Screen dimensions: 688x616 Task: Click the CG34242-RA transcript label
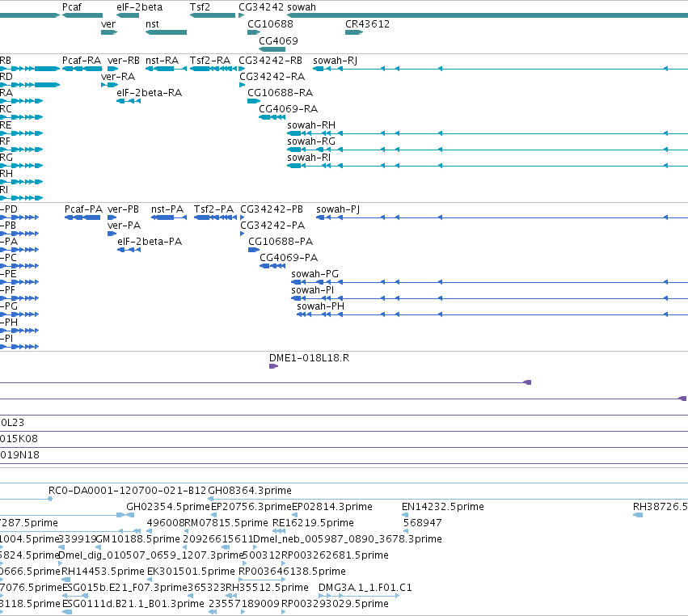(x=272, y=76)
